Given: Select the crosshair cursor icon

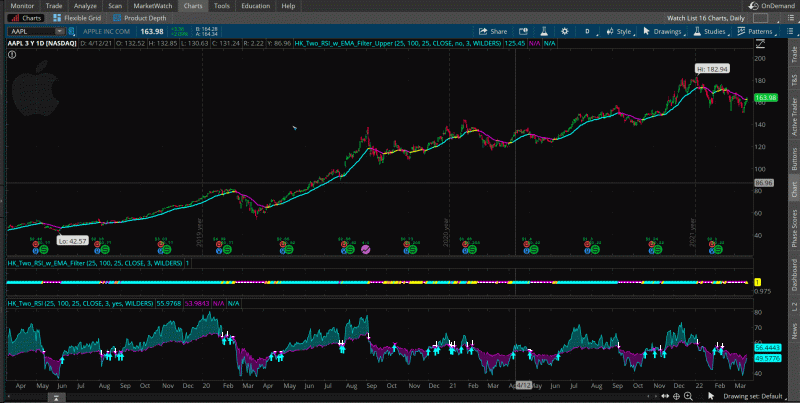Looking at the screenshot, I should tap(677, 396).
